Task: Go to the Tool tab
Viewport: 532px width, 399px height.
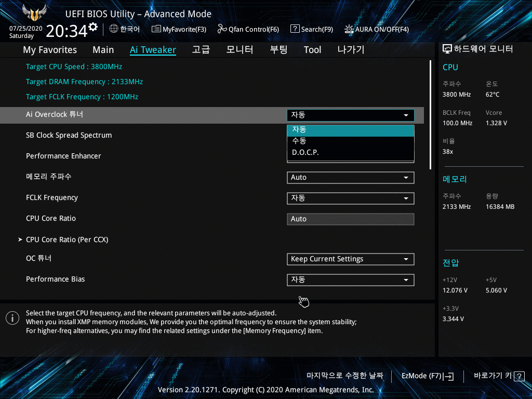Action: click(312, 50)
